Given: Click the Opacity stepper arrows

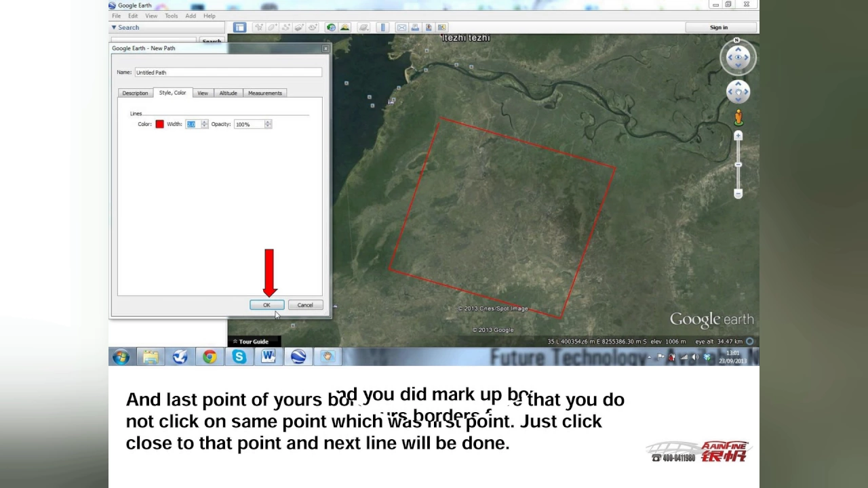Looking at the screenshot, I should click(268, 124).
